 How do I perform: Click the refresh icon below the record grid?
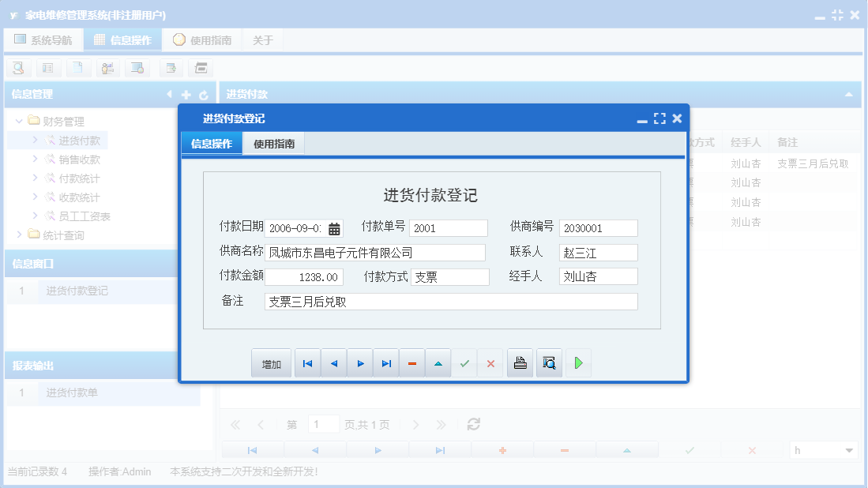[472, 424]
